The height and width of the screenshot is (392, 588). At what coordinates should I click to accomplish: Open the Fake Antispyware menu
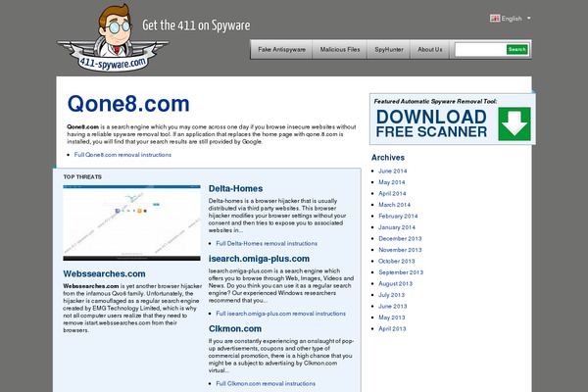[281, 50]
